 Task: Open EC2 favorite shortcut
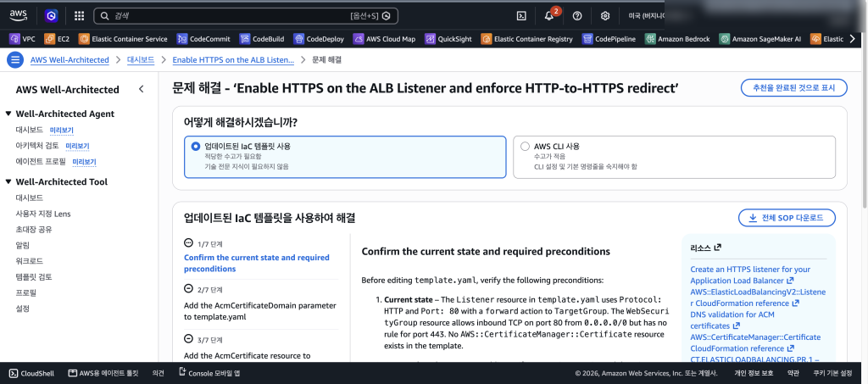coord(56,39)
